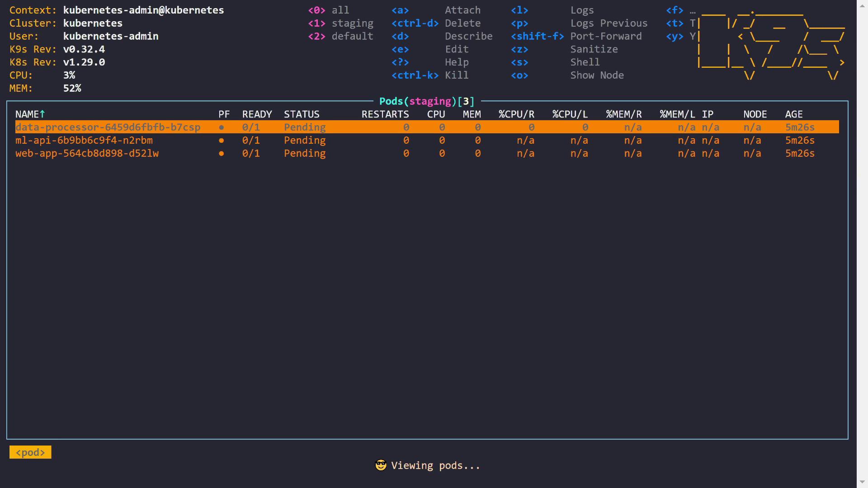The height and width of the screenshot is (488, 868).
Task: Click the Port-Forward command hint
Action: coord(606,36)
